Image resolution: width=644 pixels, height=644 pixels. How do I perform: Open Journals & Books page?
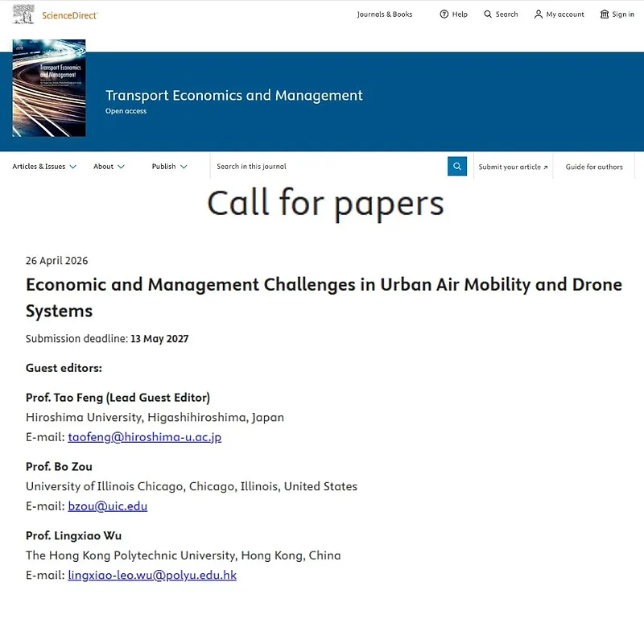pyautogui.click(x=385, y=14)
